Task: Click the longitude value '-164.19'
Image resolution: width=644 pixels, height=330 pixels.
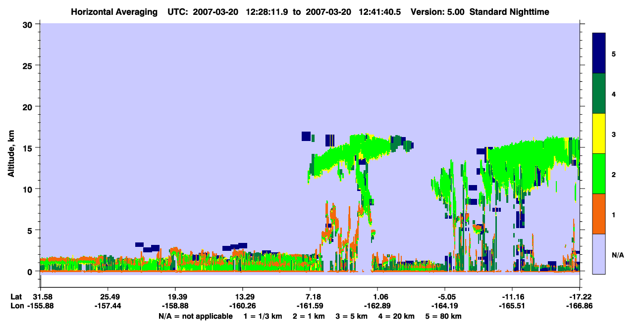Action: pos(445,306)
